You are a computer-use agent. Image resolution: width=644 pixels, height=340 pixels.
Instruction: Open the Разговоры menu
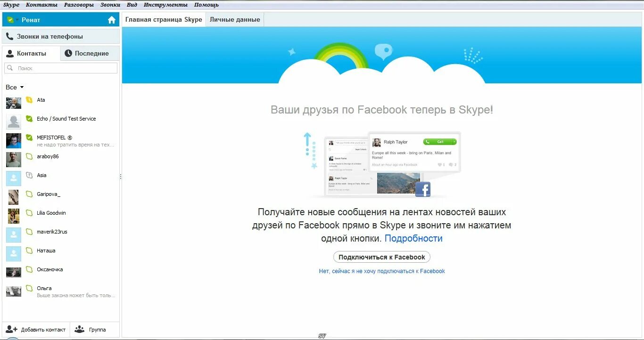coord(79,5)
